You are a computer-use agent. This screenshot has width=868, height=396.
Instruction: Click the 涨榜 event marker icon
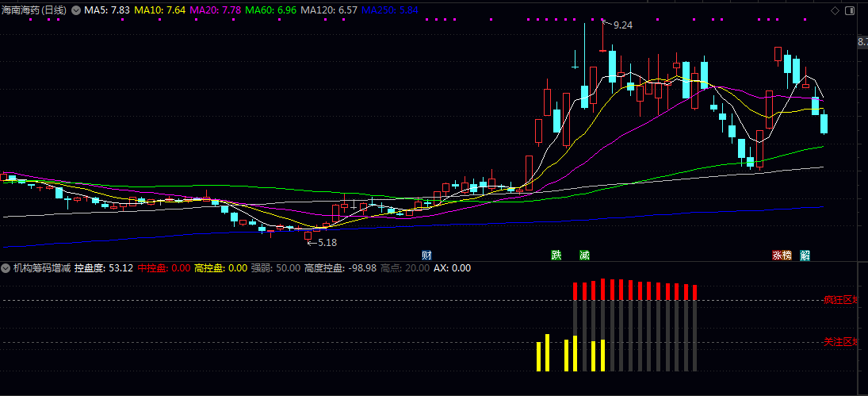point(782,255)
